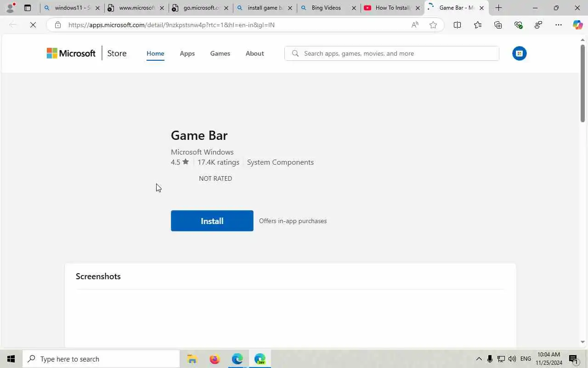Click the Install button
Screen dimensions: 588x368
coord(212,221)
